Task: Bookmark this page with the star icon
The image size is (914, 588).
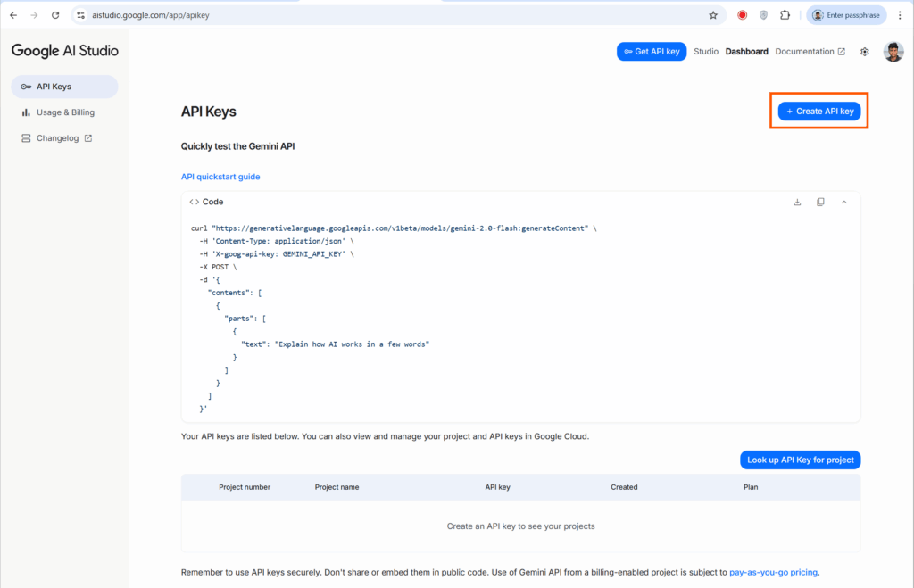Action: (x=713, y=15)
